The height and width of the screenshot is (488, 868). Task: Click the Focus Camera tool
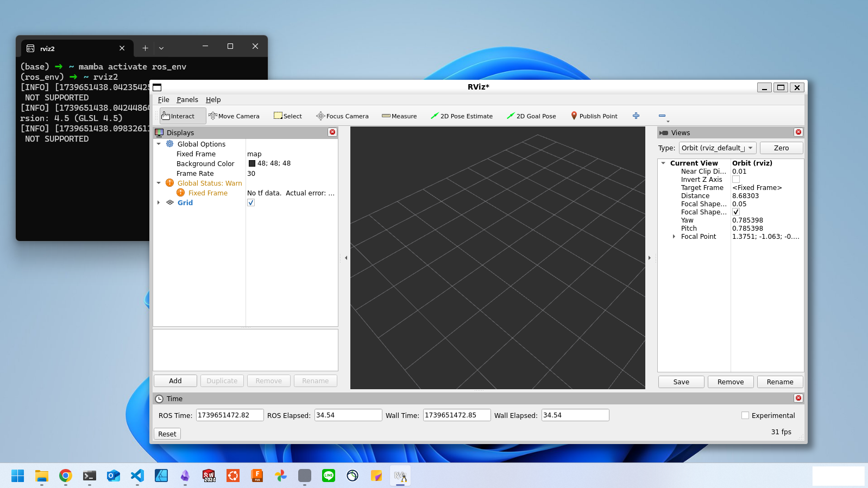342,116
